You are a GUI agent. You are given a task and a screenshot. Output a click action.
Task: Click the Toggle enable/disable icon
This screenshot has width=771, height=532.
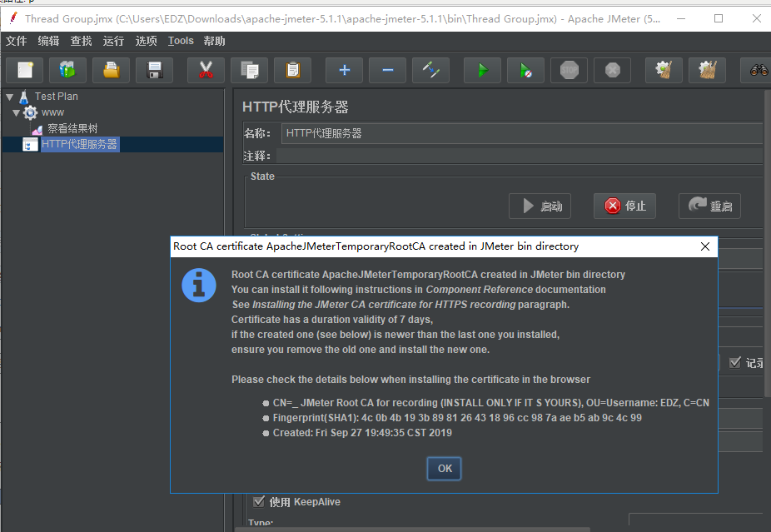tap(430, 70)
